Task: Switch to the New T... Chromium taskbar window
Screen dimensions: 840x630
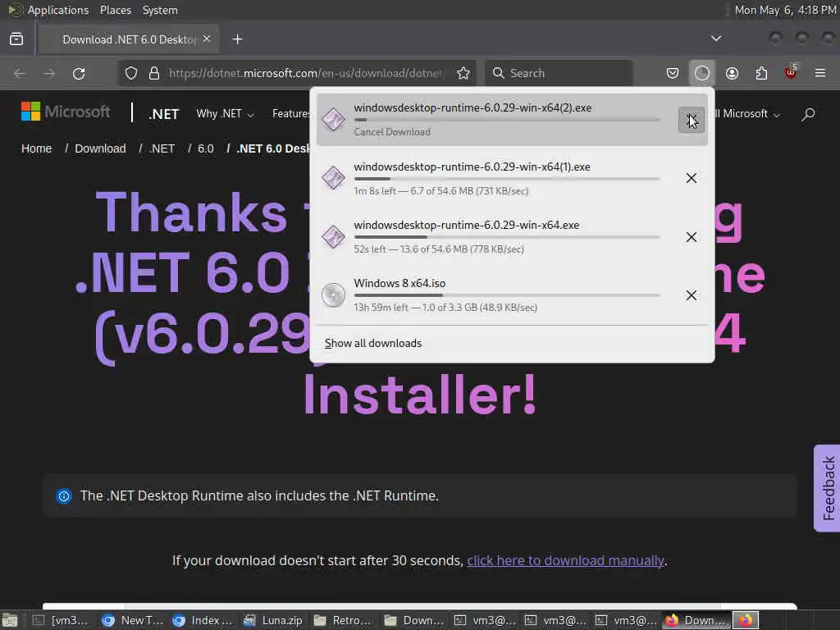Action: [132, 620]
